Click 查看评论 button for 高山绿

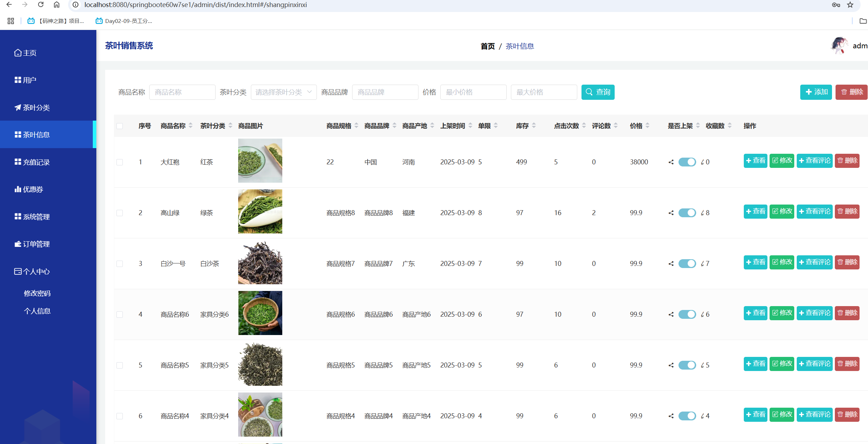pyautogui.click(x=814, y=212)
